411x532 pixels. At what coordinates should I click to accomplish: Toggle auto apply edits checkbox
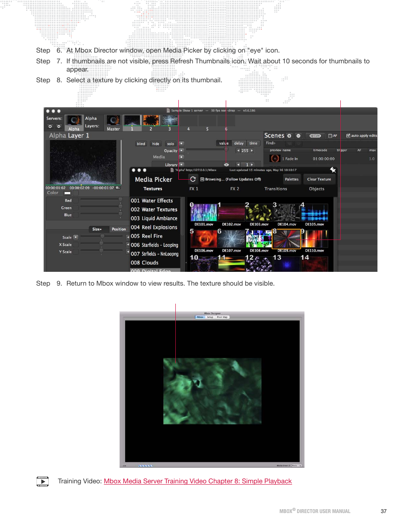348,135
